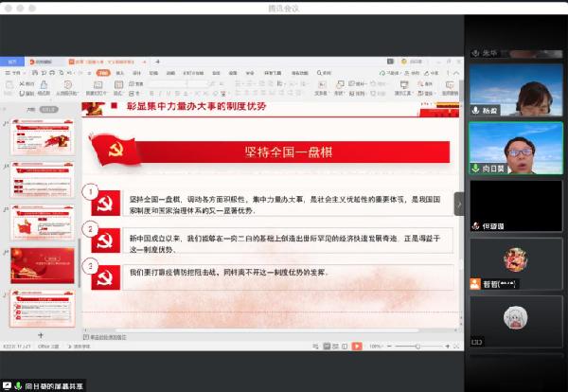Open the Slide Show ribbon tab
568x392 pixels.
[193, 73]
